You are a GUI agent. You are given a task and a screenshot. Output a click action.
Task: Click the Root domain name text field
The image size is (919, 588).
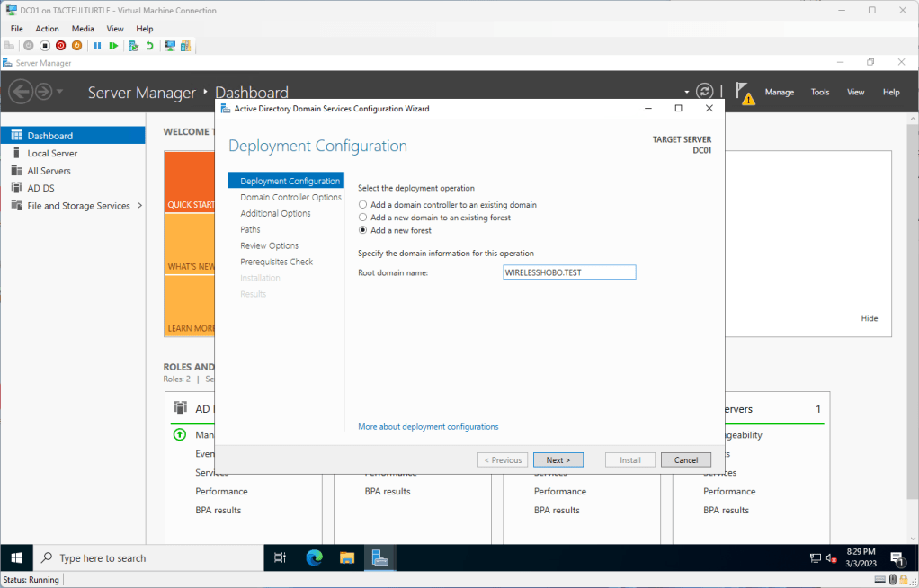(569, 272)
